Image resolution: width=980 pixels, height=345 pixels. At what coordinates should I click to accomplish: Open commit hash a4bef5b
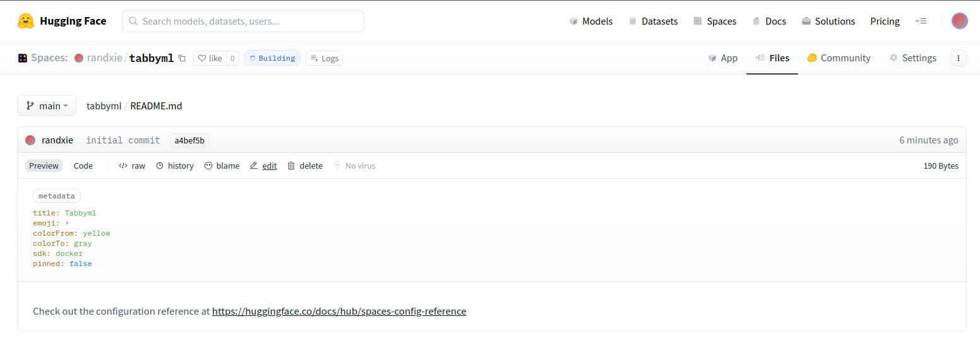tap(189, 140)
